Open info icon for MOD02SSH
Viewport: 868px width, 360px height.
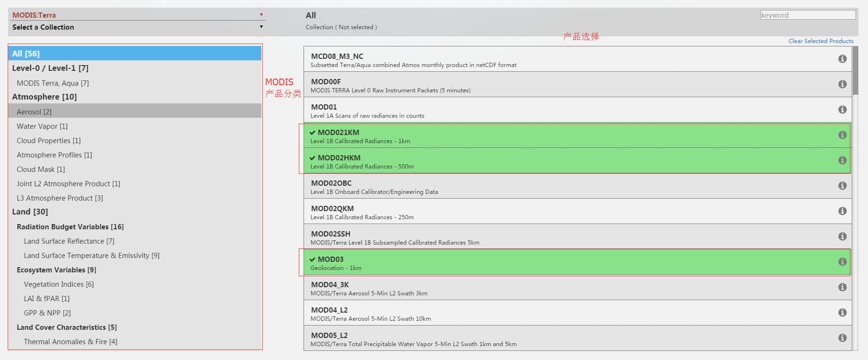[842, 236]
